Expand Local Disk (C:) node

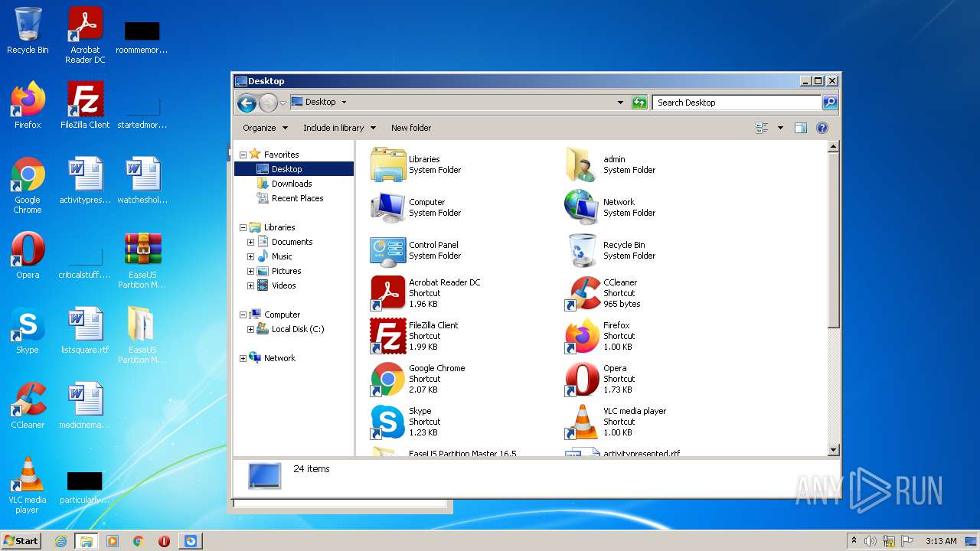tap(250, 329)
